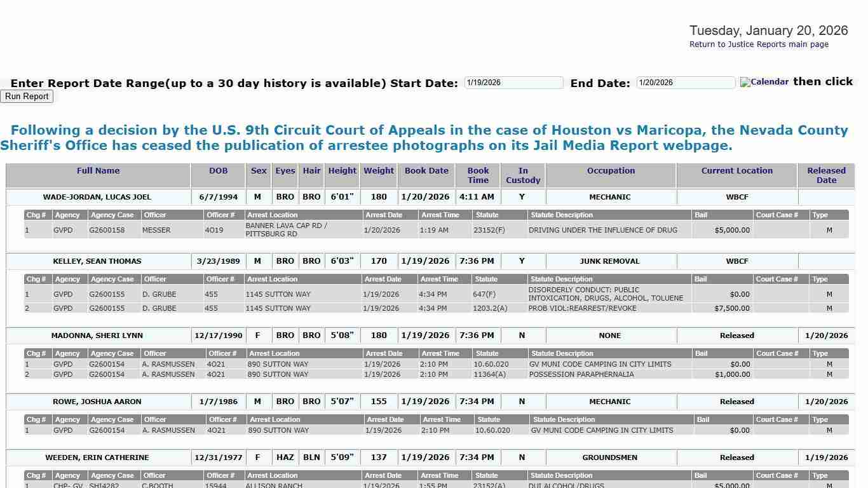Click the Bail amount $7,500.00 for Kelley
Image resolution: width=868 pixels, height=488 pixels.
click(733, 308)
